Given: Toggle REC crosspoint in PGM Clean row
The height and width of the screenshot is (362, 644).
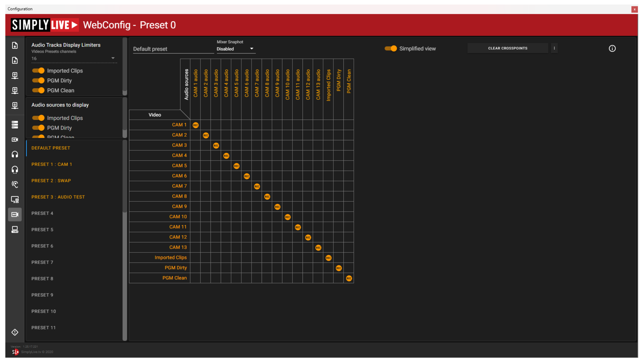Looking at the screenshot, I should click(349, 279).
